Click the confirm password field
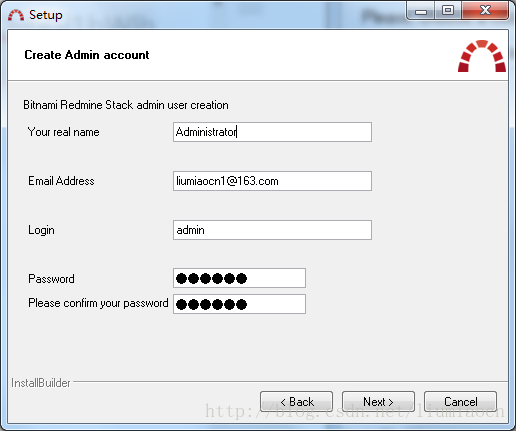Screen dimensions: 516x431 click(x=239, y=304)
